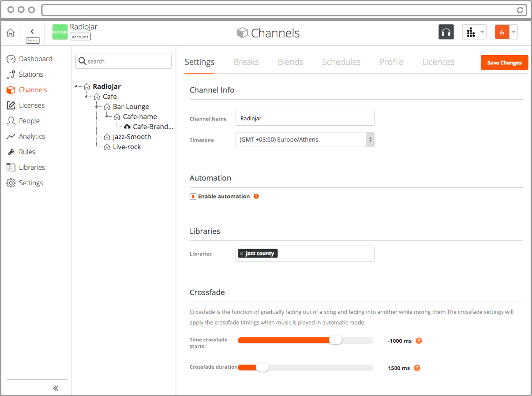Open Analytics in the sidebar
Viewport: 532px width, 396px height.
click(x=32, y=136)
